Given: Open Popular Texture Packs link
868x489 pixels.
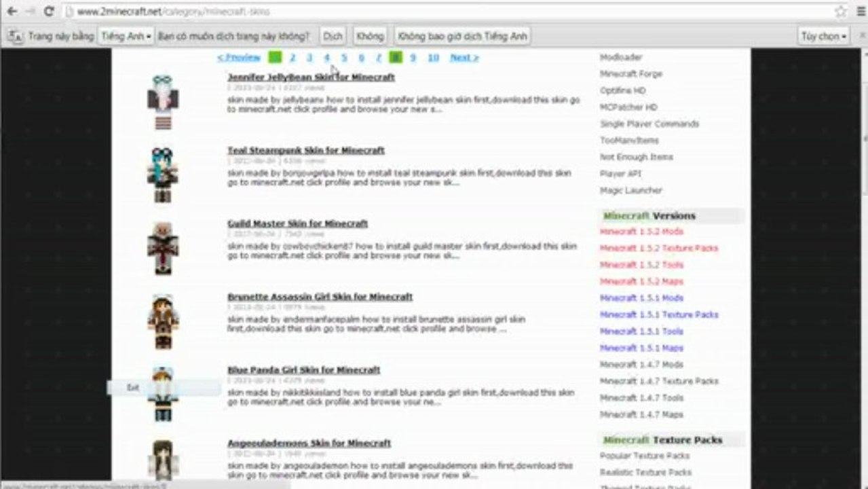Looking at the screenshot, I should click(645, 456).
